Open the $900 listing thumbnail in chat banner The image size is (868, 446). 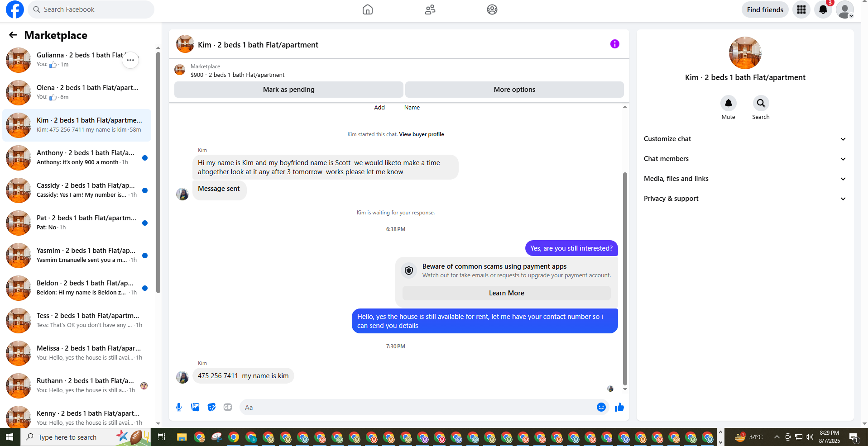[180, 70]
